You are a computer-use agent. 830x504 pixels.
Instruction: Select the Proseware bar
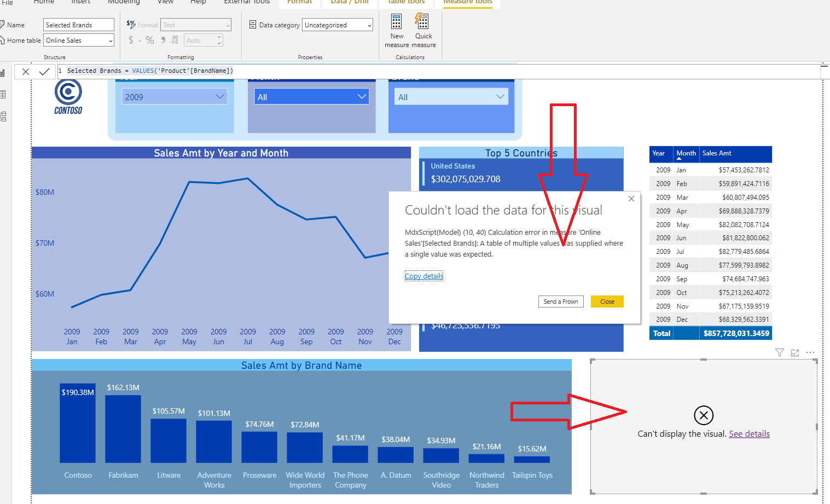(259, 447)
